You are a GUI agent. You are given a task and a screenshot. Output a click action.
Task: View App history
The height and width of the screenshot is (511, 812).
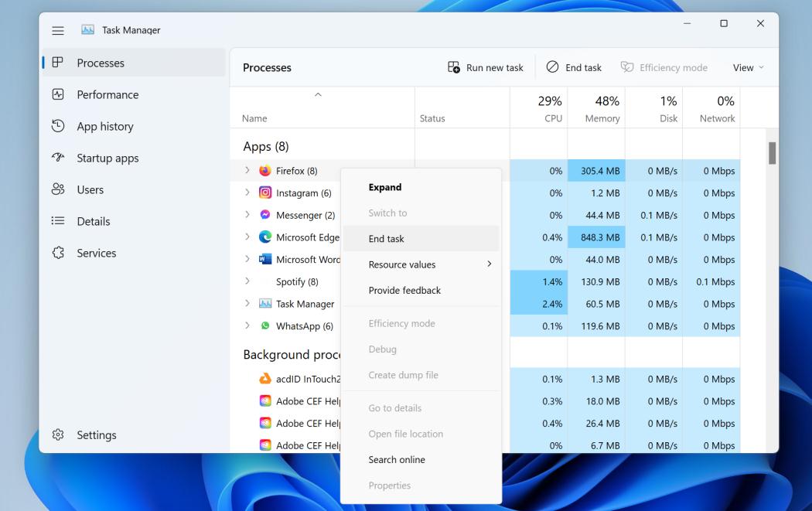point(104,126)
